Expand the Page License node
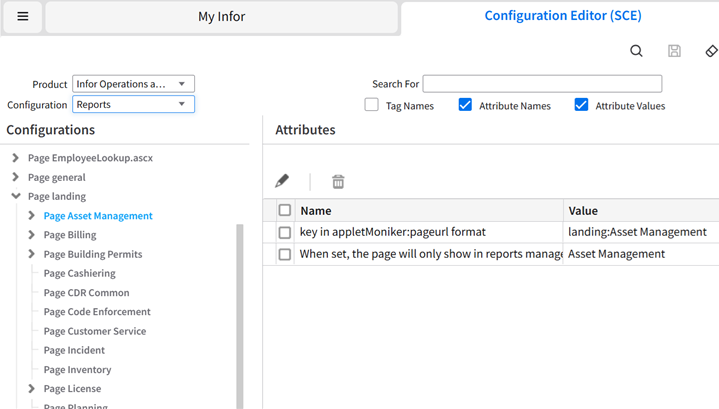 click(31, 388)
